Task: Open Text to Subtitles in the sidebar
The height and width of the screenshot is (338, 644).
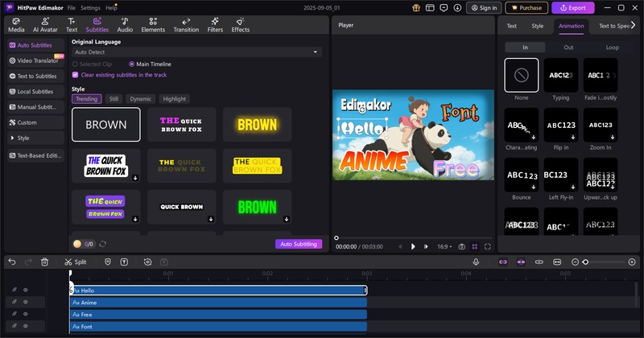Action: [x=35, y=76]
